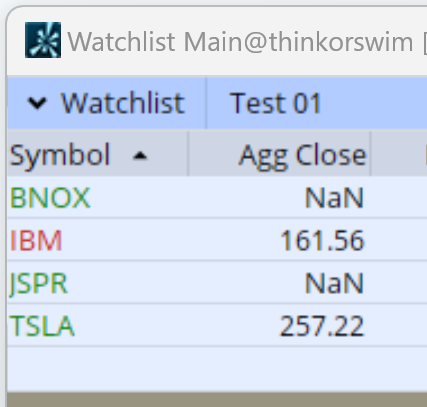This screenshot has height=407, width=427.
Task: Select the IBM symbol
Action: (36, 240)
